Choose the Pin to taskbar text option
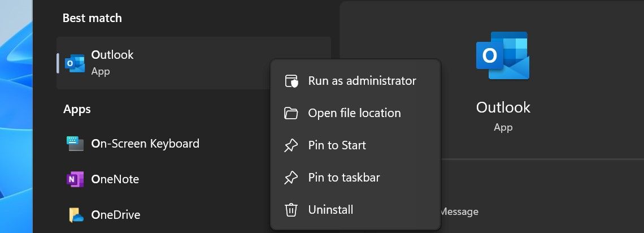Viewport: 644px width, 233px height. click(x=343, y=178)
